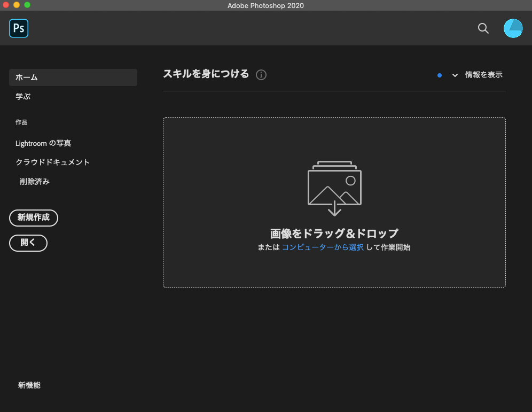The height and width of the screenshot is (412, 532).
Task: Open Lightroom の写真 in sidebar
Action: pyautogui.click(x=43, y=143)
